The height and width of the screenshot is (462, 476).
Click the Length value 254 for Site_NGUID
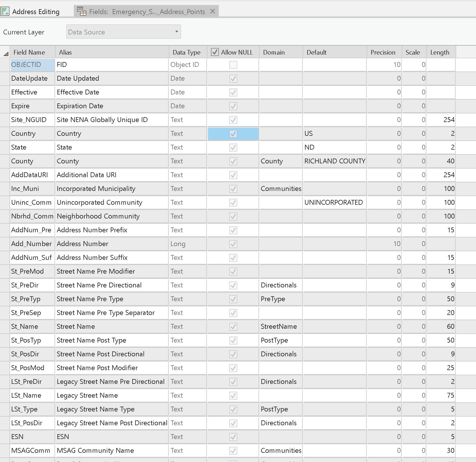[449, 120]
